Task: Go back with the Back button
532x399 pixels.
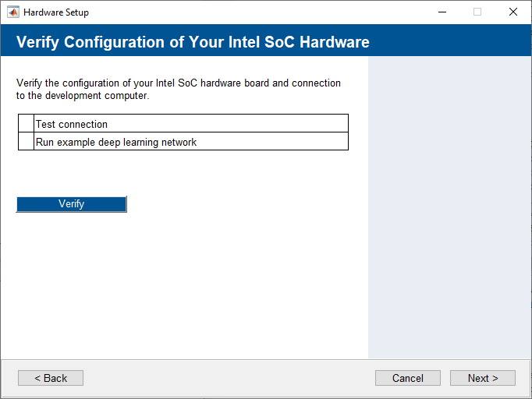Action: tap(51, 378)
